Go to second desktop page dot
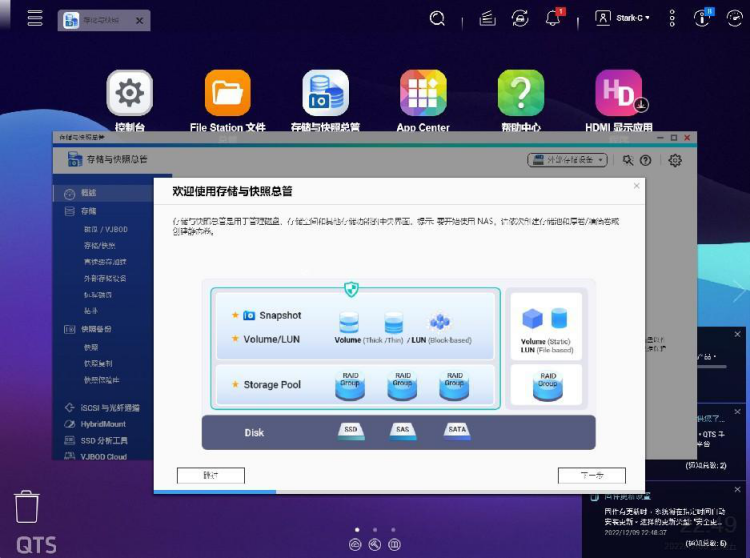The height and width of the screenshot is (558, 750). click(x=375, y=530)
